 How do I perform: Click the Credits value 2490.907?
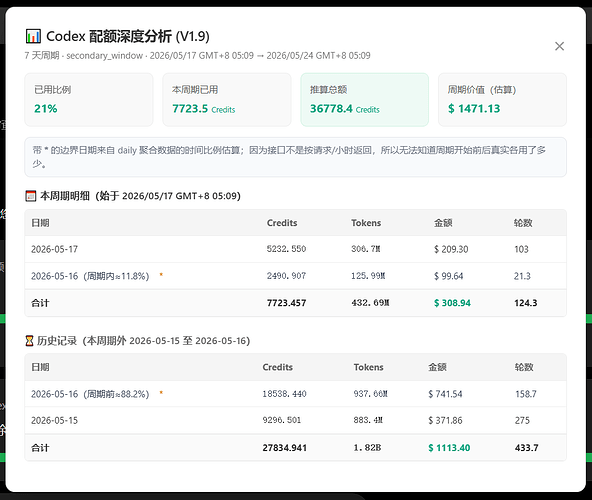[x=286, y=276]
